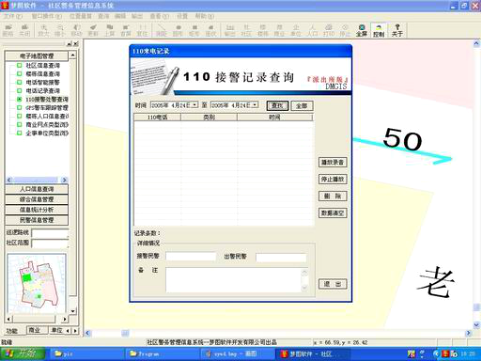
Task: Toggle the GPS警车跟踪管理 tree checkbox
Action: [x=19, y=108]
